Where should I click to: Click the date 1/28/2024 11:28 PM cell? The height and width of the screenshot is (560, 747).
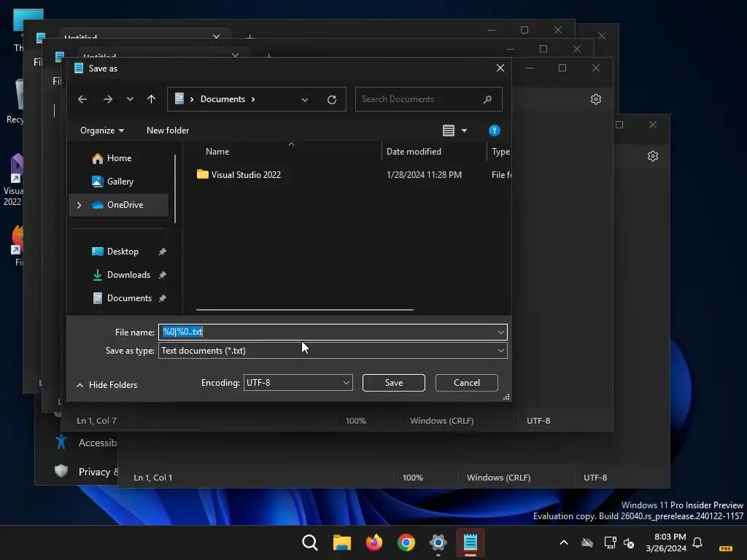pyautogui.click(x=424, y=175)
